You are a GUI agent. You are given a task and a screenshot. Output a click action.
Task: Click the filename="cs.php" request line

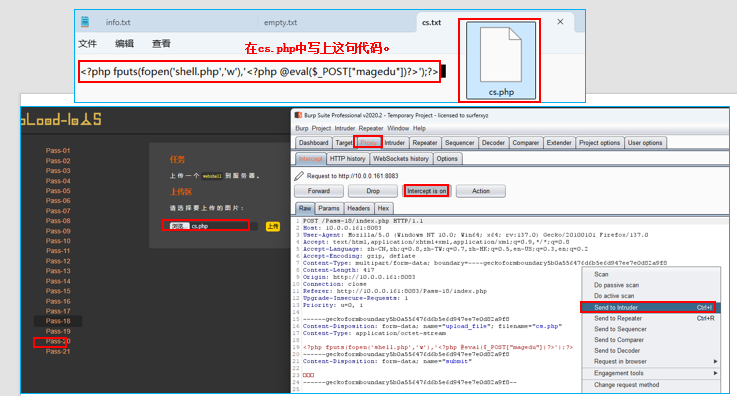pos(432,326)
